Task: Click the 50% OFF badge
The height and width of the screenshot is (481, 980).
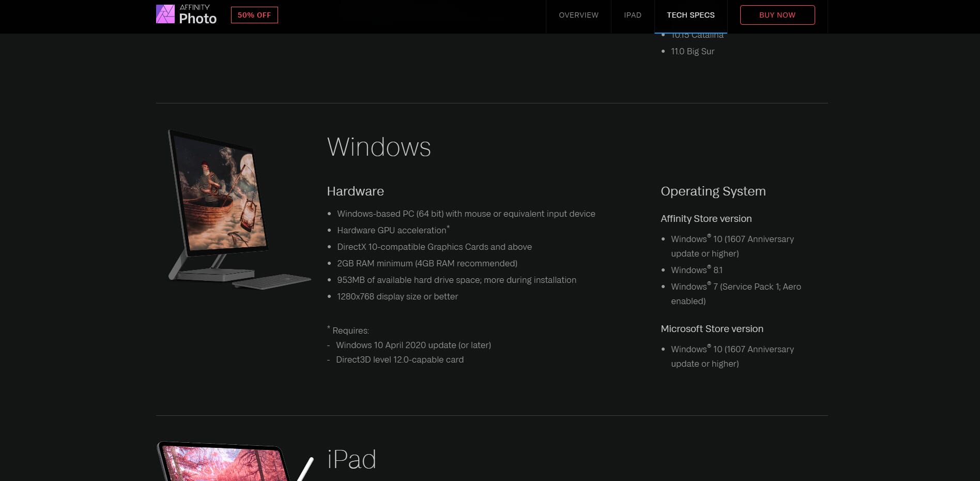Action: (254, 15)
